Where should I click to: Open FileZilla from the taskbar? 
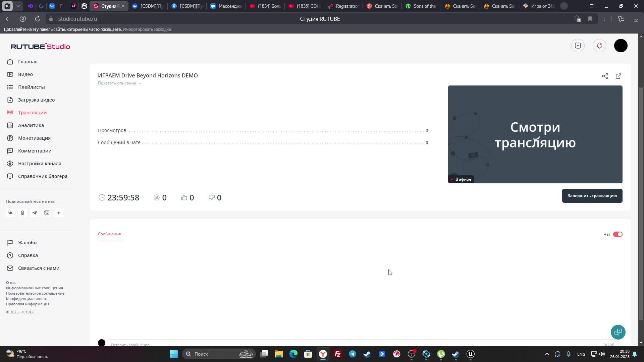click(x=338, y=354)
